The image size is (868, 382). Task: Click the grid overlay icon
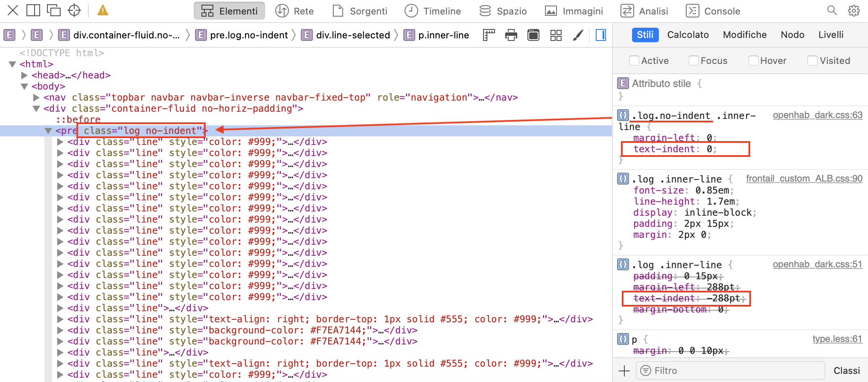(x=556, y=35)
